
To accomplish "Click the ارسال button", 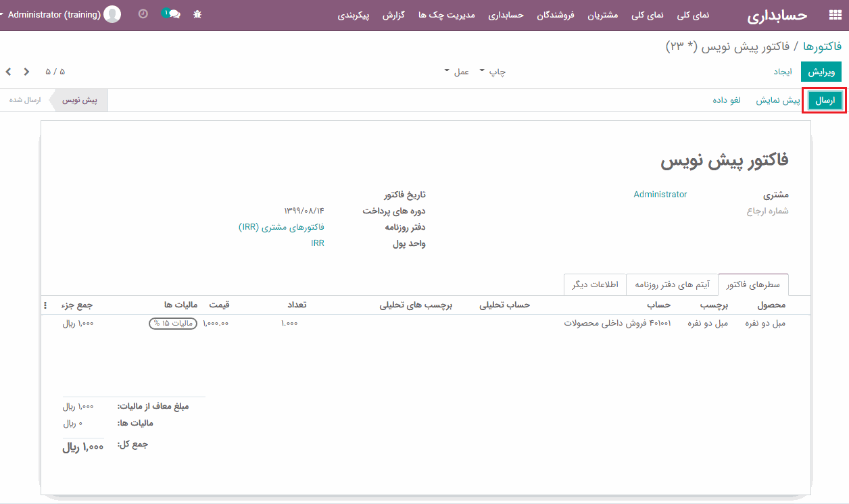I will click(x=825, y=101).
